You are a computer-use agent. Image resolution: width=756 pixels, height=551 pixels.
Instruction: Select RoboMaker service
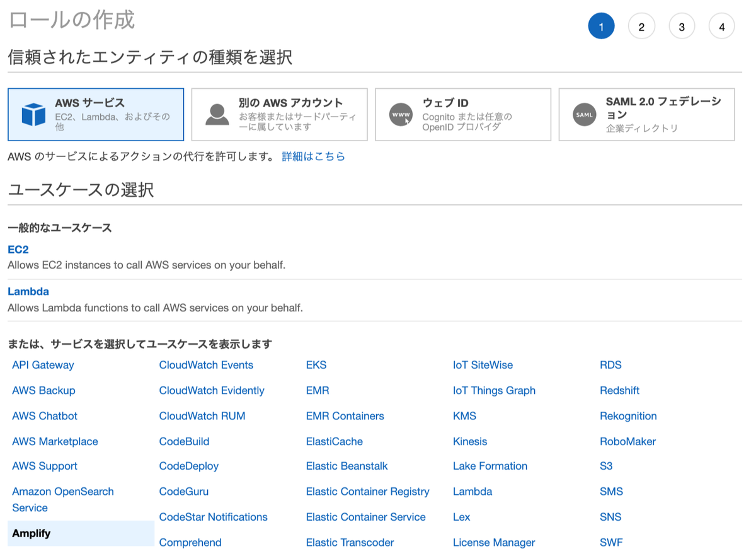[627, 441]
